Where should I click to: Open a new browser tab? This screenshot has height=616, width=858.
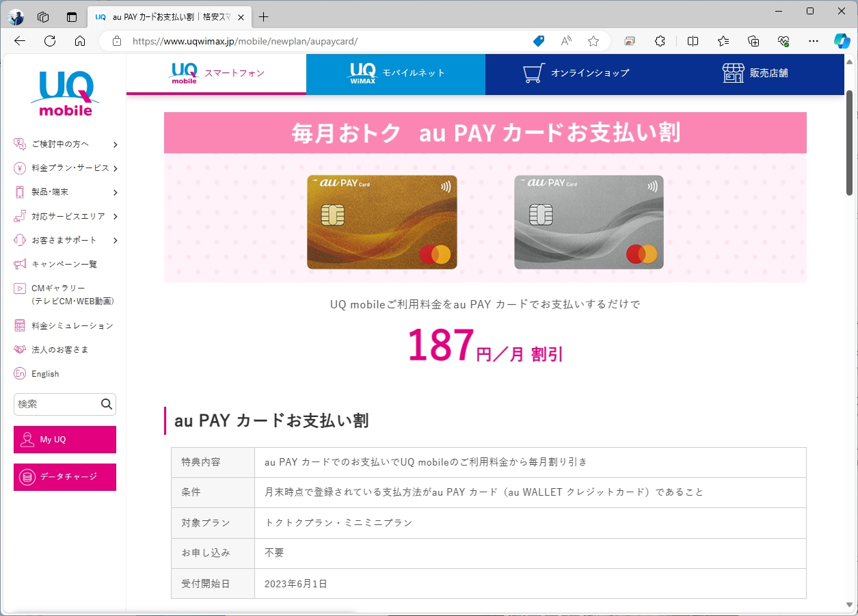[263, 15]
